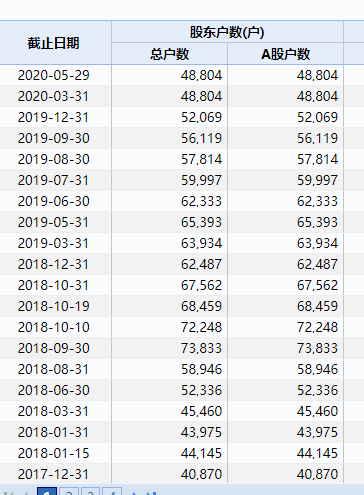The image size is (364, 495).
Task: Select the 2019-12-31 date cell
Action: pyautogui.click(x=53, y=117)
